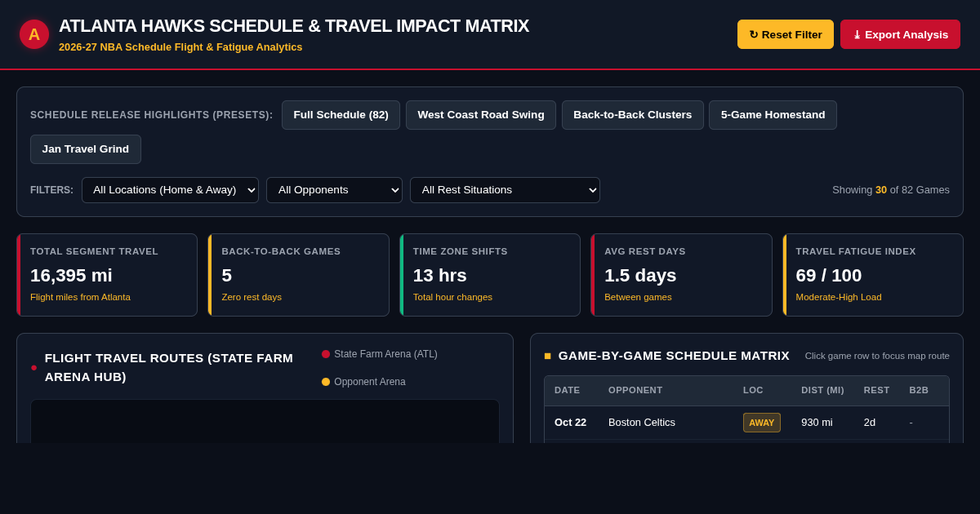Click the 16,395 mi travel value
Image resolution: width=980 pixels, height=514 pixels.
71,276
